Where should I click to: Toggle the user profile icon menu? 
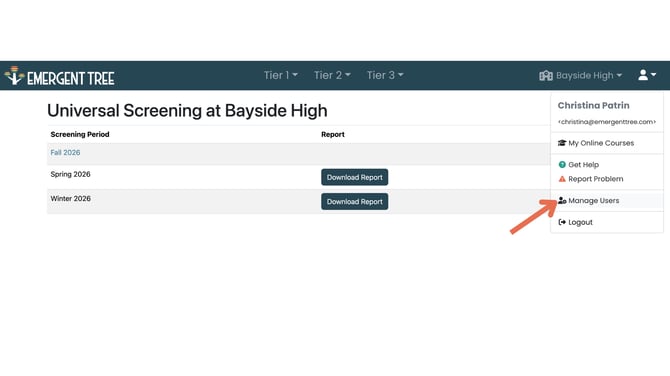pos(647,75)
